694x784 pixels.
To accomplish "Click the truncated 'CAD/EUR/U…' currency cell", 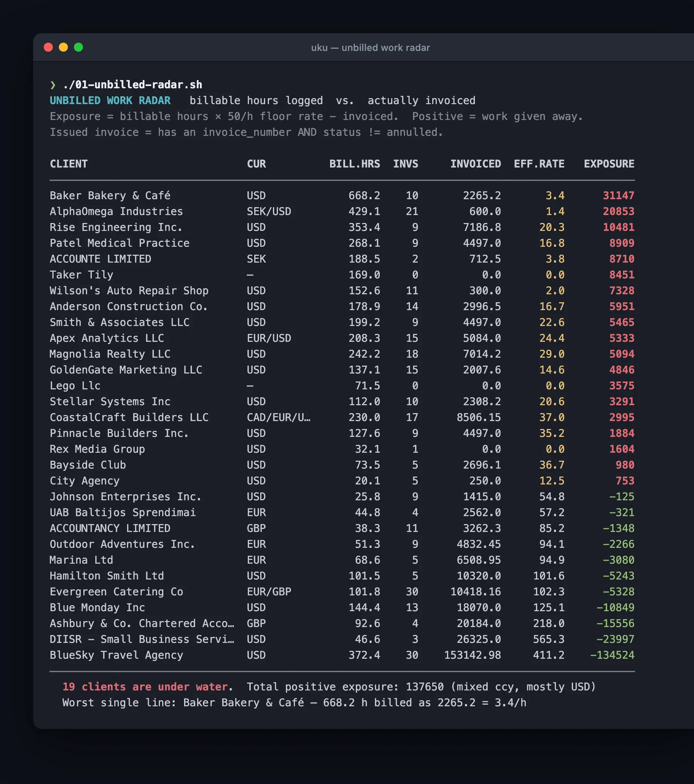I will [279, 417].
